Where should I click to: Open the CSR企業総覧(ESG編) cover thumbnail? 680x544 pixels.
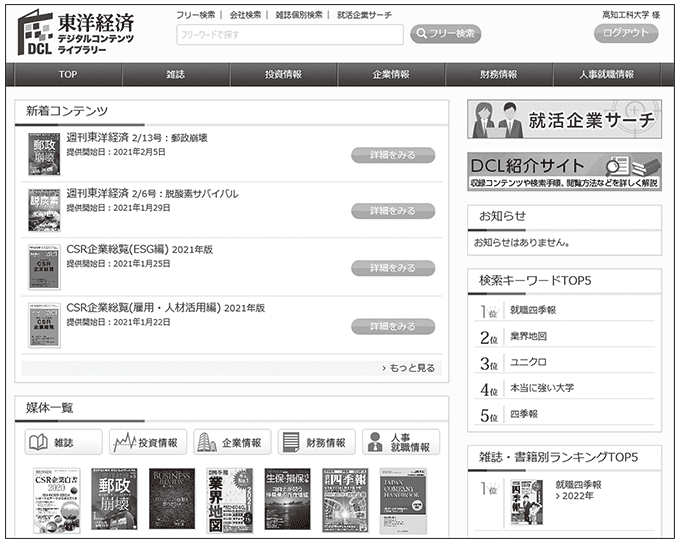(x=44, y=267)
